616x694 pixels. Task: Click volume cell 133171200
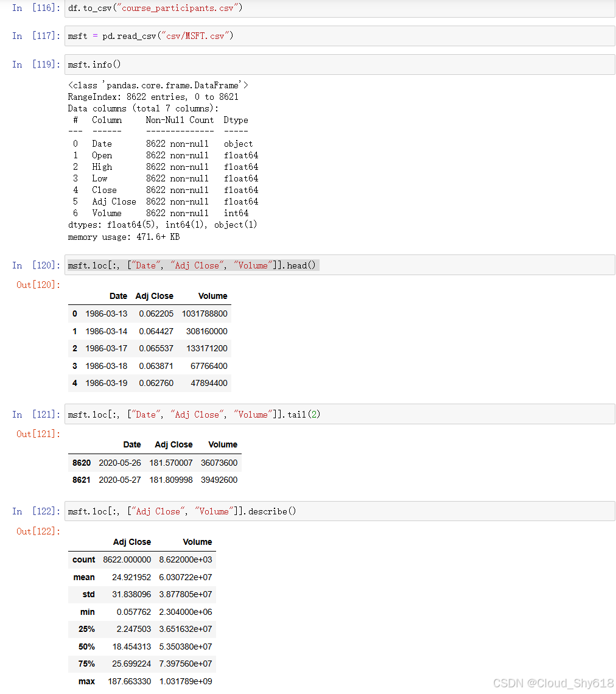point(207,349)
